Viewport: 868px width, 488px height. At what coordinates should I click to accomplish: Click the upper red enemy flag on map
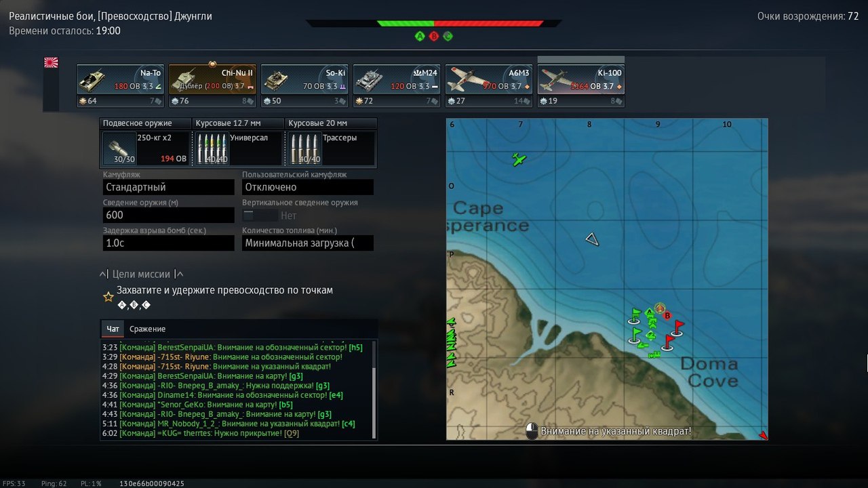click(676, 328)
